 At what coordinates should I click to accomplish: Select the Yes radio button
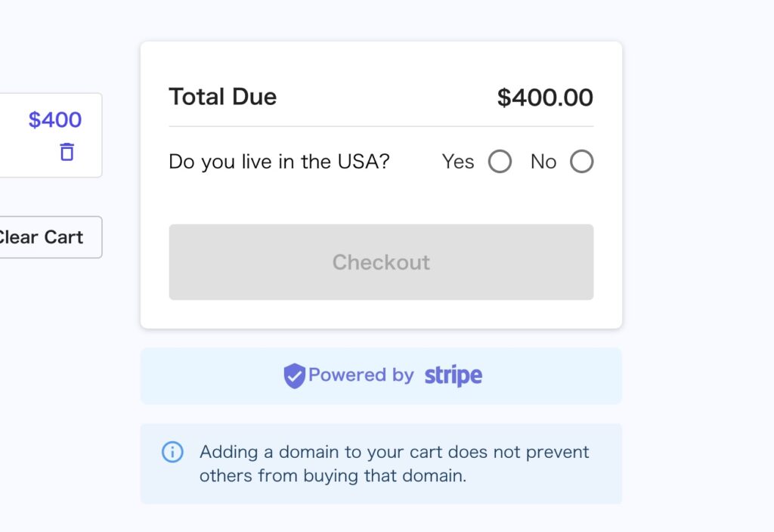(500, 162)
